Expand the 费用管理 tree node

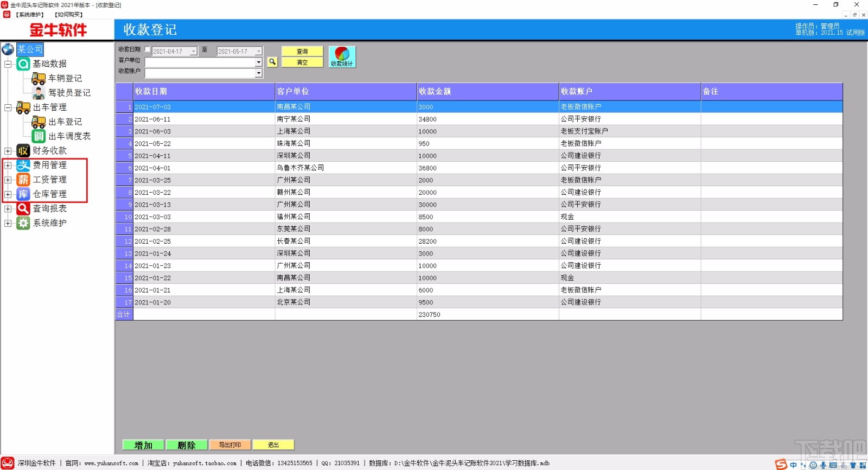click(8, 166)
